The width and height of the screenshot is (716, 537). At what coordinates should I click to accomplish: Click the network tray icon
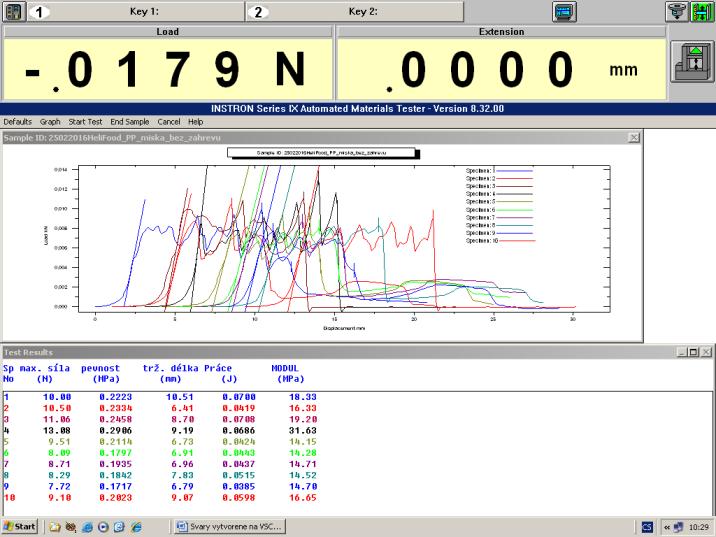point(679,527)
